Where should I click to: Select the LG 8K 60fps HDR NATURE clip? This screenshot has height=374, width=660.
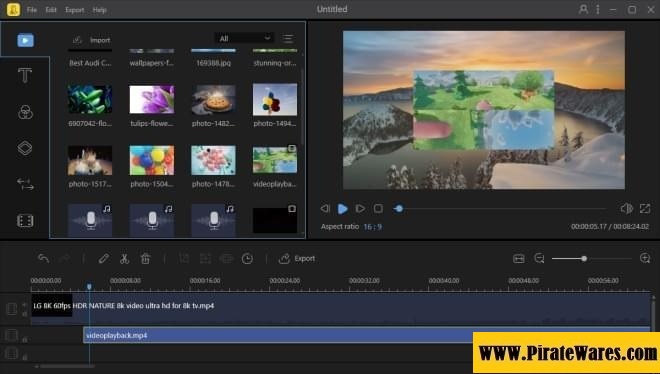(341, 309)
